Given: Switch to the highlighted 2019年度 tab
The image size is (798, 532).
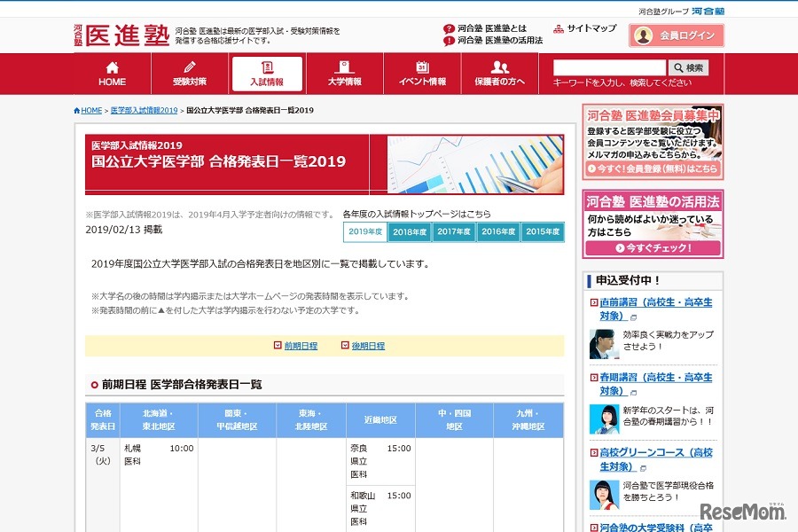Looking at the screenshot, I should pos(366,231).
